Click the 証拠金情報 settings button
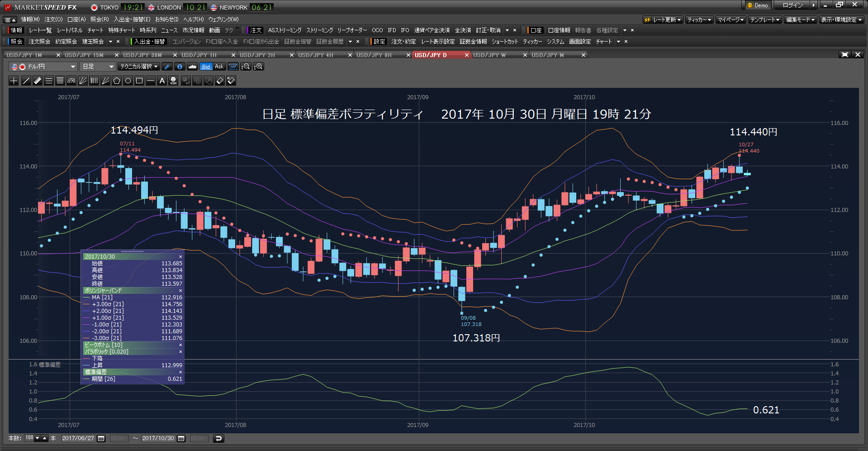The image size is (868, 451). point(473,42)
